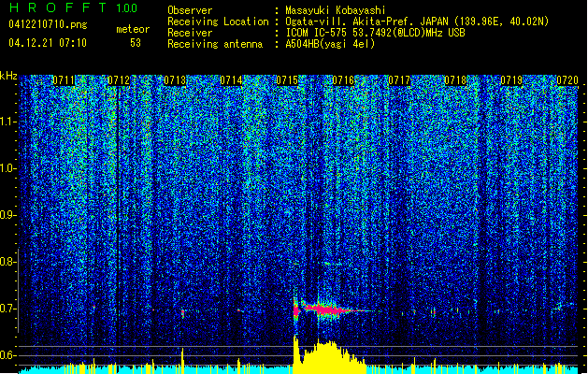Click the 0.9 kHz axis label
Screen dimensions: 588x374
pos(8,215)
